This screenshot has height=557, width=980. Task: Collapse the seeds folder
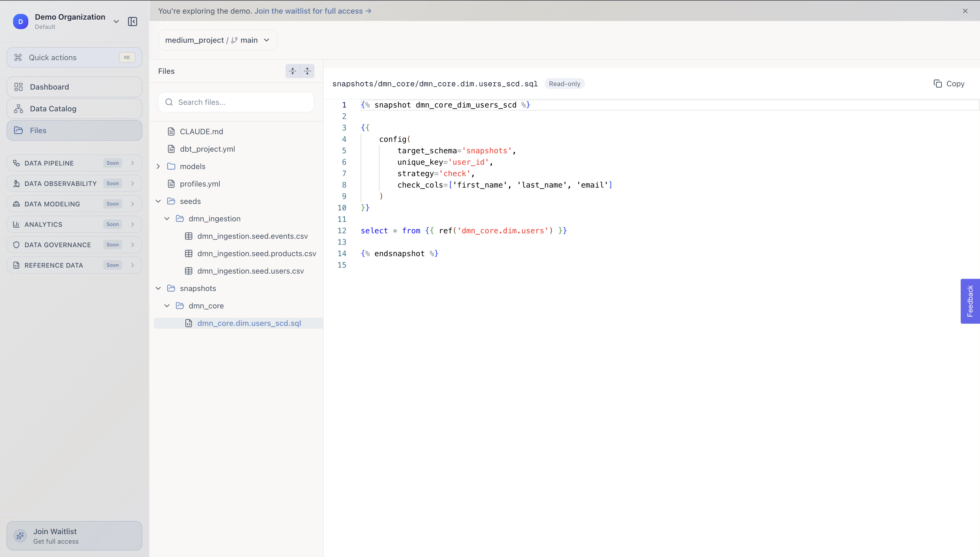click(x=158, y=201)
